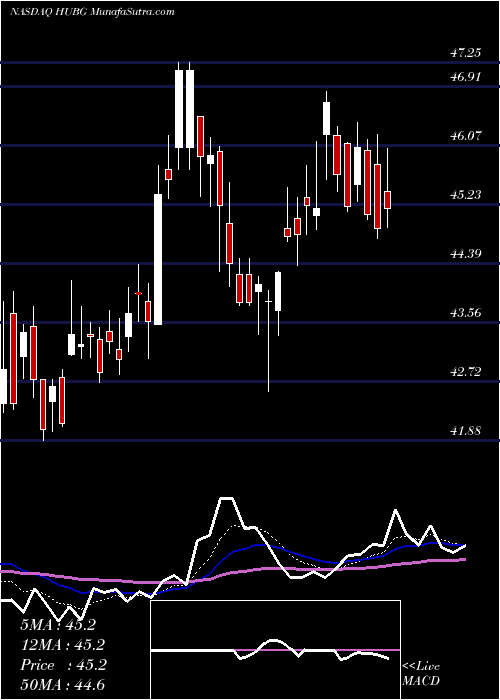Click the 12MA : 45.2 reading
Viewport: 500px width, 700px height.
pyautogui.click(x=63, y=645)
